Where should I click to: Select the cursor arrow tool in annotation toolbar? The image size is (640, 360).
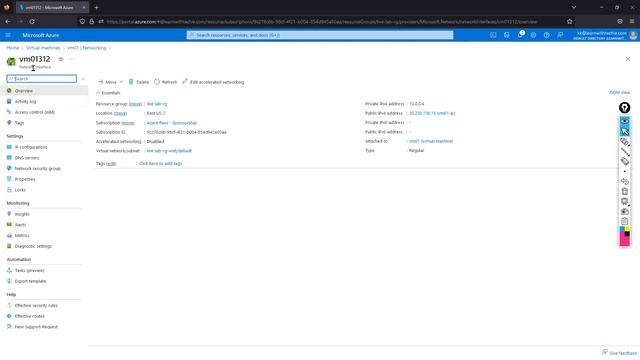[624, 131]
